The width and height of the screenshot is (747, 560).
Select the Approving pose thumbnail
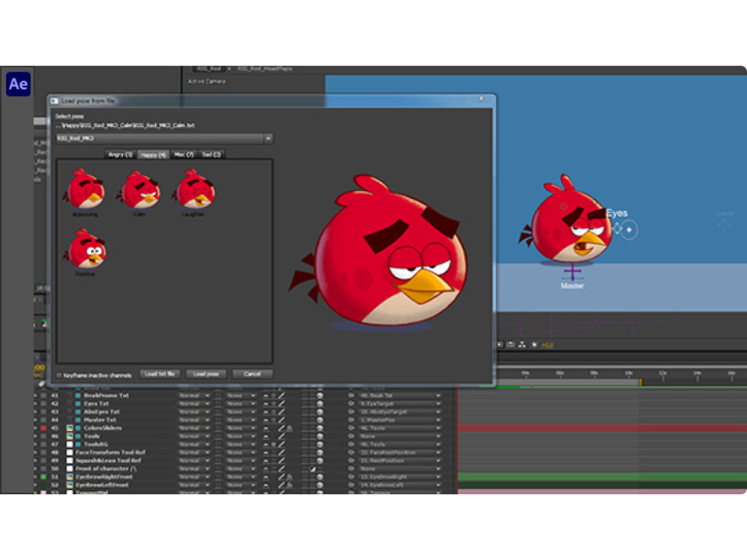tap(85, 190)
